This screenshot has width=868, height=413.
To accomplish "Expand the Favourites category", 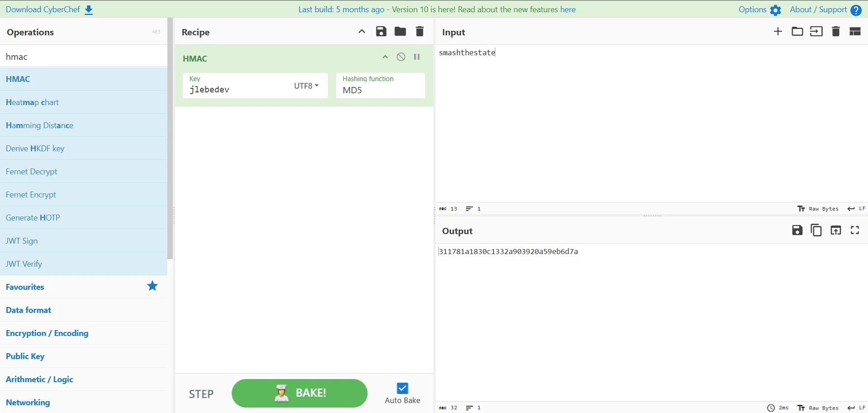I will pyautogui.click(x=25, y=287).
